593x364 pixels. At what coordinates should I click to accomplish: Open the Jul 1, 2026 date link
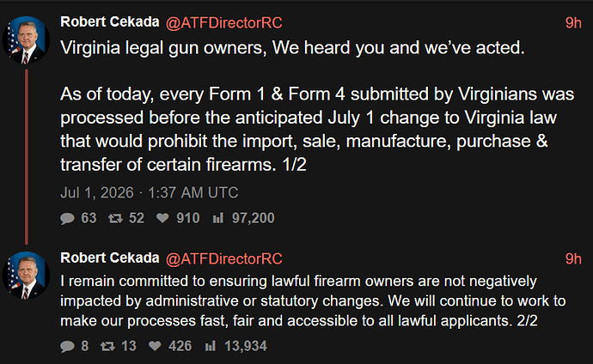pos(150,192)
